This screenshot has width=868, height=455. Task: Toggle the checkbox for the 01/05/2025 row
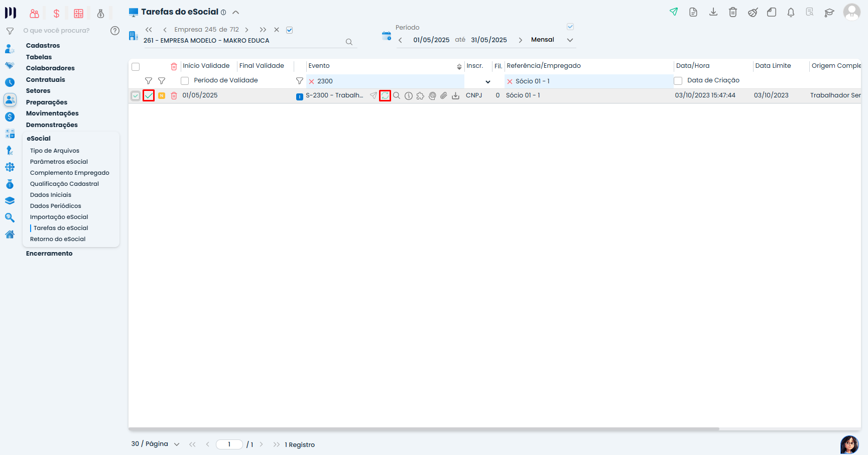(x=136, y=95)
